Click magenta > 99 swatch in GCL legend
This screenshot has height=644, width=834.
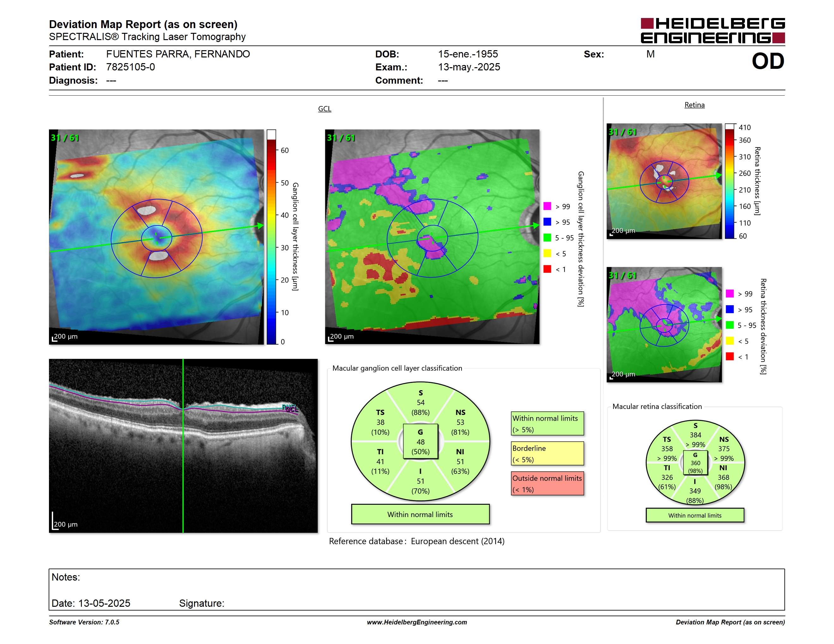pos(547,206)
